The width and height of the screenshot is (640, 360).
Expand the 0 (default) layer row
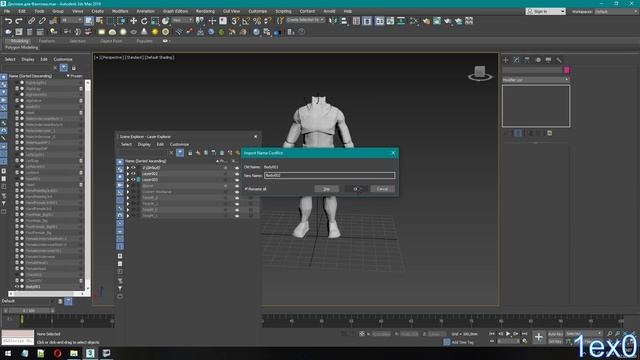point(128,167)
